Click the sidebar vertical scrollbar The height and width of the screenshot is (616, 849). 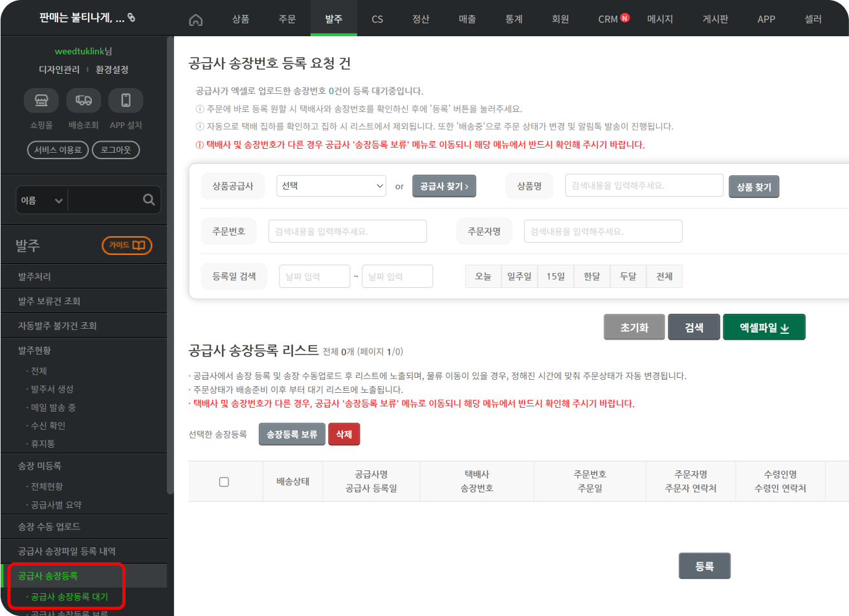tap(170, 265)
